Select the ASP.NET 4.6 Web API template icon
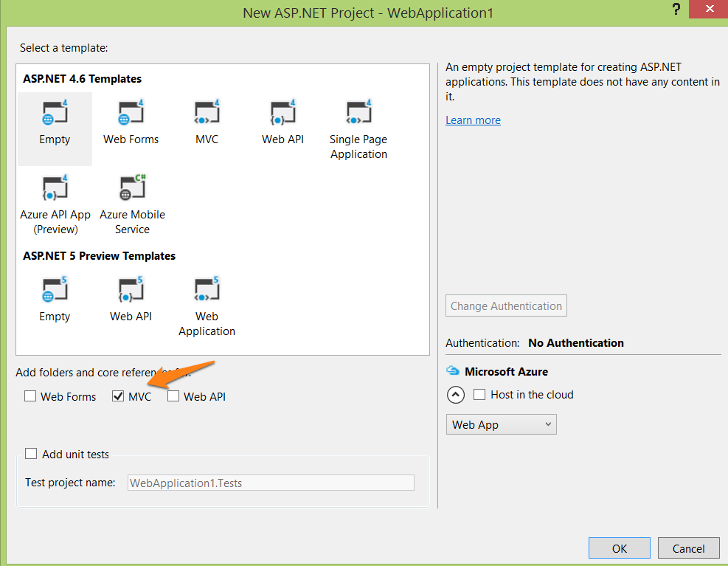The height and width of the screenshot is (566, 728). (x=282, y=112)
